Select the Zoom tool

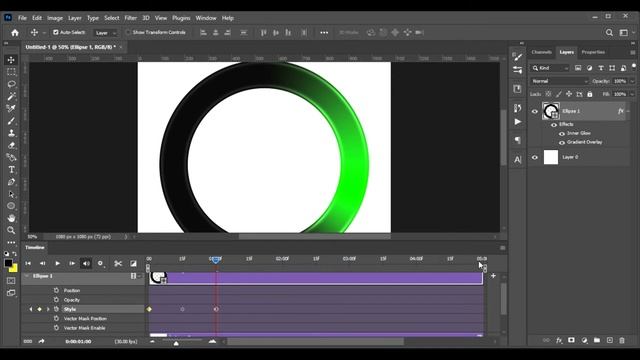click(x=11, y=230)
